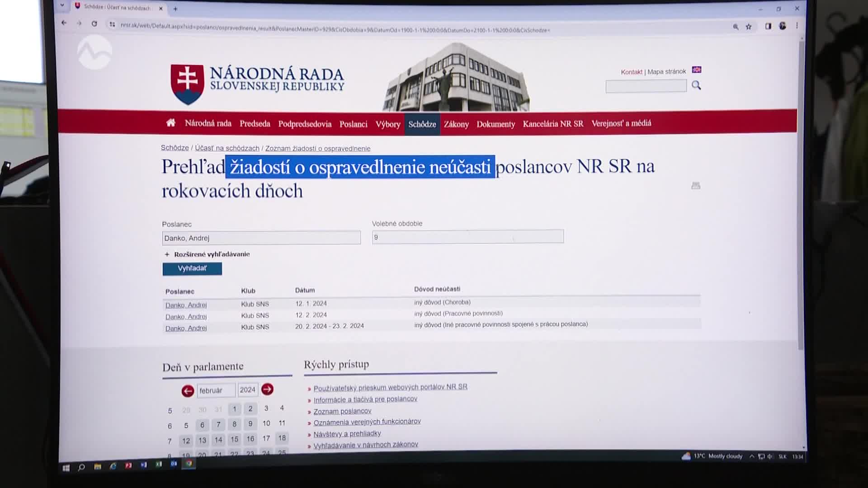Close the Schôdze browser tab
The width and height of the screenshot is (868, 488).
click(x=160, y=8)
